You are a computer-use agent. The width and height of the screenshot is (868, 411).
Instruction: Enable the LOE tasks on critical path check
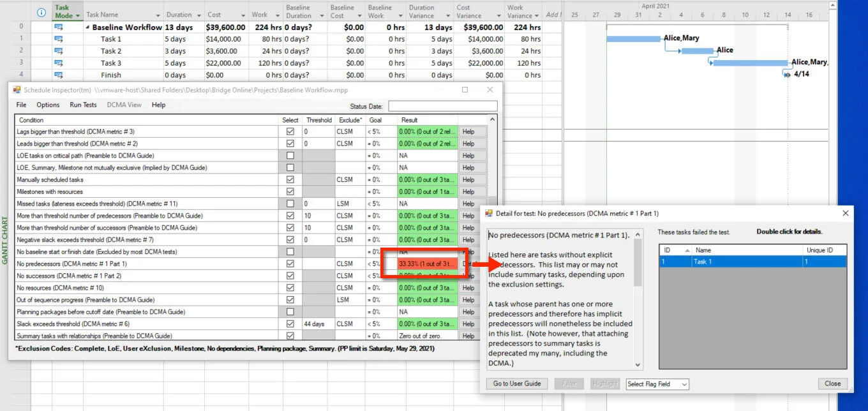[290, 155]
